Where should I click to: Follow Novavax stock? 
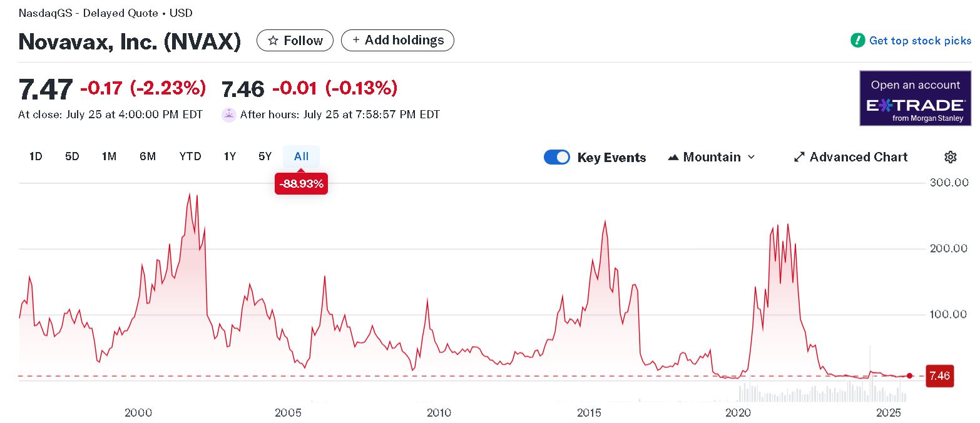[x=295, y=41]
